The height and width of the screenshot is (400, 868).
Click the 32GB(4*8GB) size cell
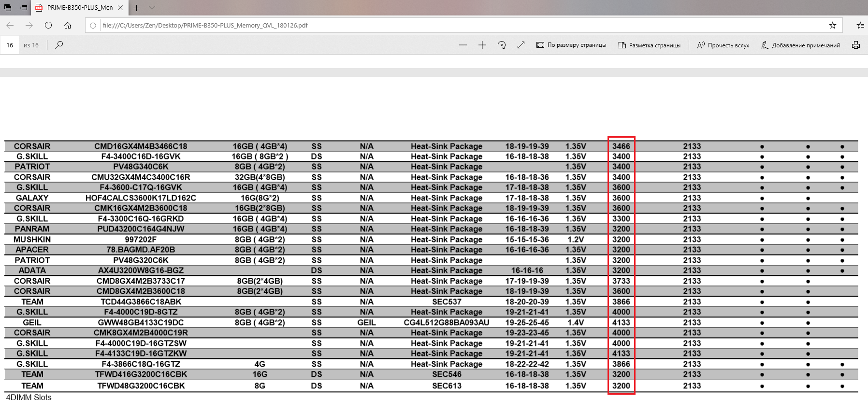(260, 177)
